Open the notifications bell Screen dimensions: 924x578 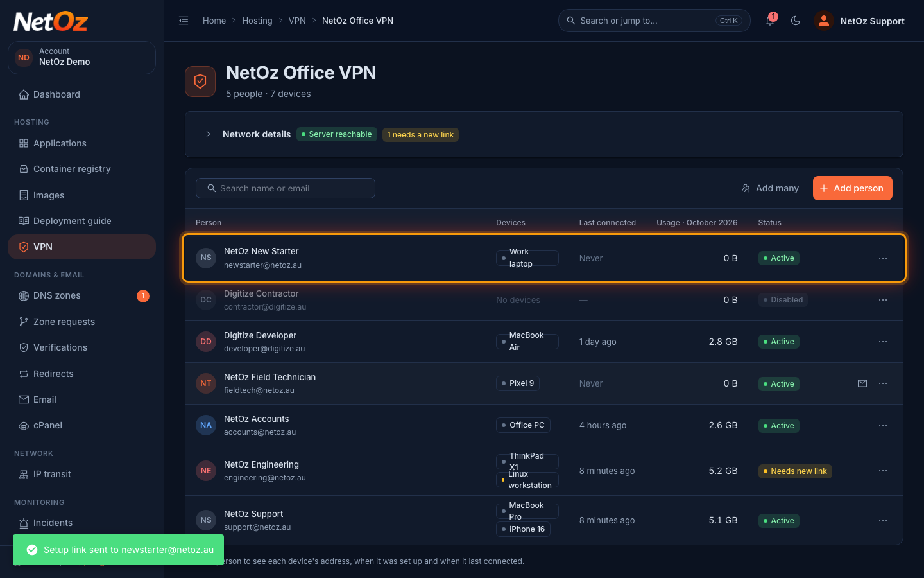(x=770, y=21)
